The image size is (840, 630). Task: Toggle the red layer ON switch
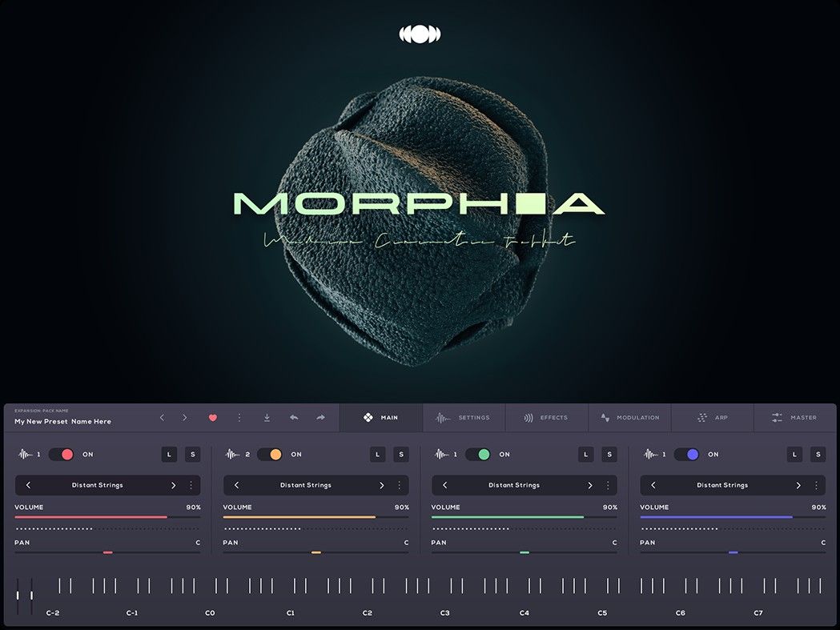62,455
